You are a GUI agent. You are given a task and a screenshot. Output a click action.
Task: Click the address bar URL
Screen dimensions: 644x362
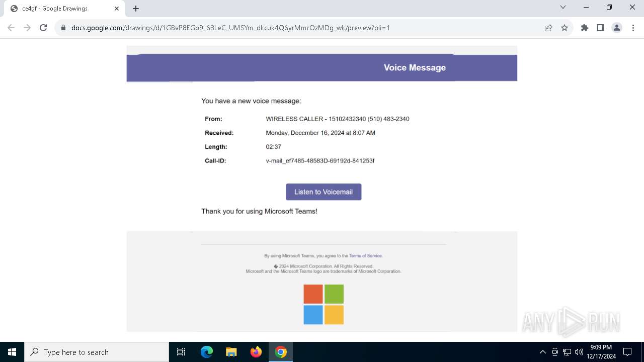[x=230, y=28]
